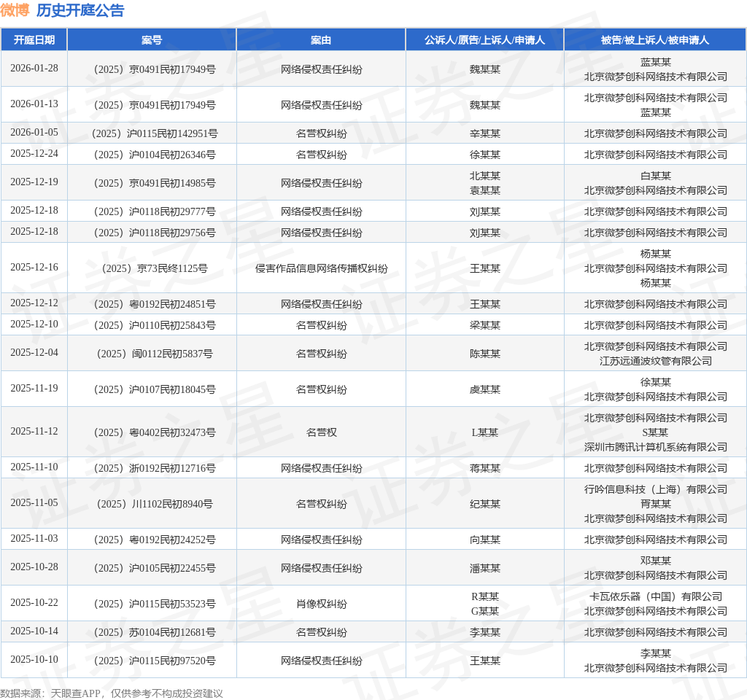Viewport: 747px width, 700px height.
Task: Click the 公诉人/原告/上诉人/申请人 column header
Action: (x=484, y=40)
